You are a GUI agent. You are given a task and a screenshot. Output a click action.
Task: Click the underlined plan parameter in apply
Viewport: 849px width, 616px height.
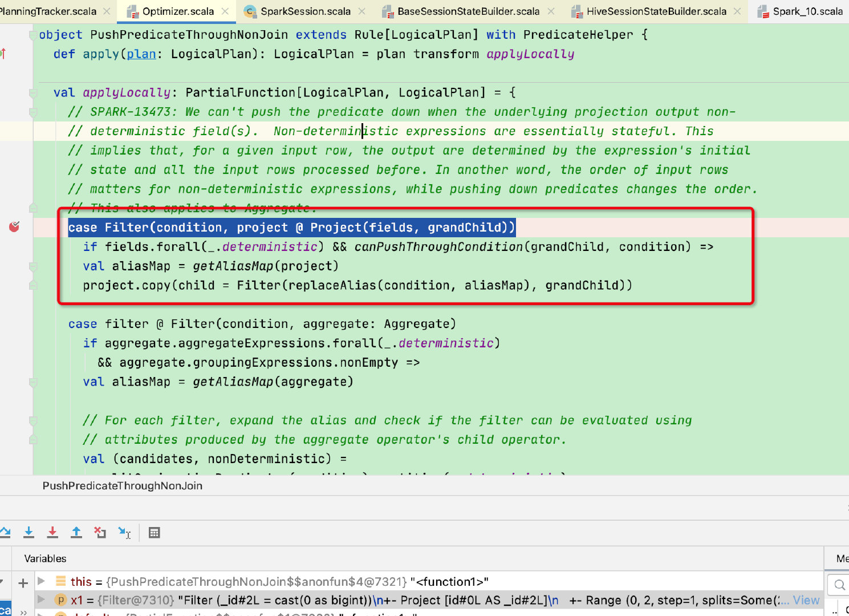pyautogui.click(x=141, y=54)
